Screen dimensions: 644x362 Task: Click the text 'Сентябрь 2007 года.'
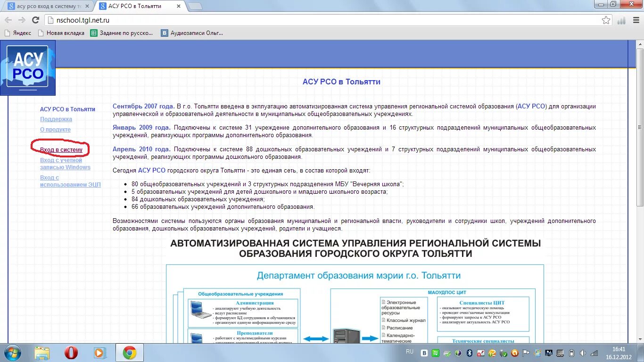coord(144,107)
